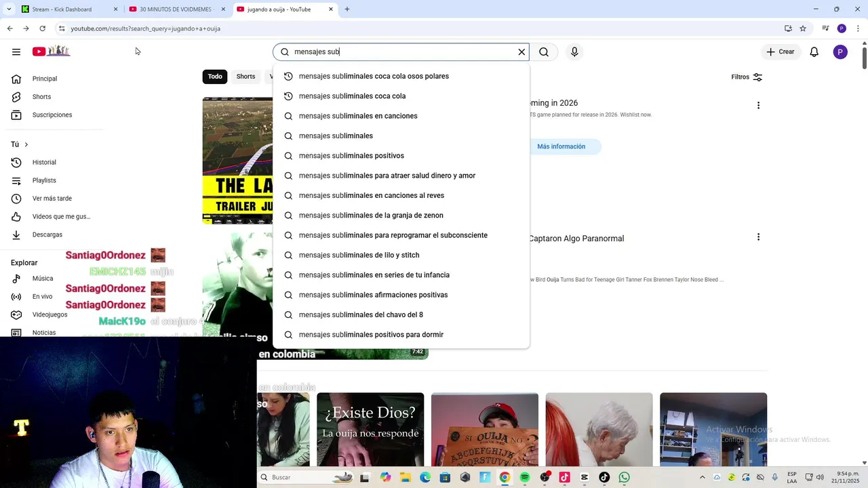The width and height of the screenshot is (868, 488).
Task: Open a new browser tab
Action: point(347,9)
